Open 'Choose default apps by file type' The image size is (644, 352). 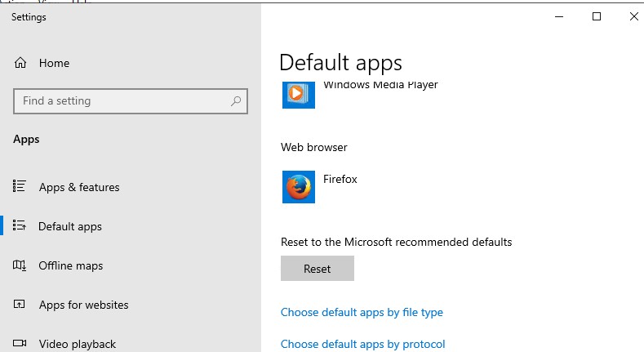[362, 312]
